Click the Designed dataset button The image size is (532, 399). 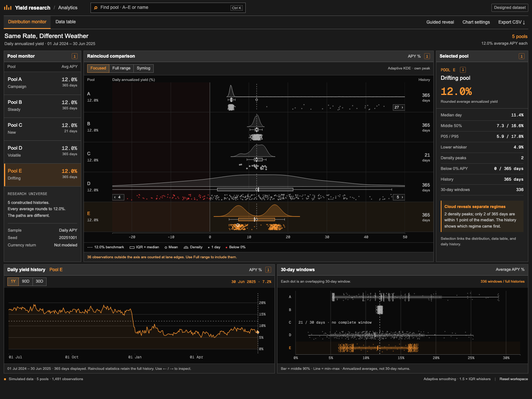pyautogui.click(x=510, y=8)
